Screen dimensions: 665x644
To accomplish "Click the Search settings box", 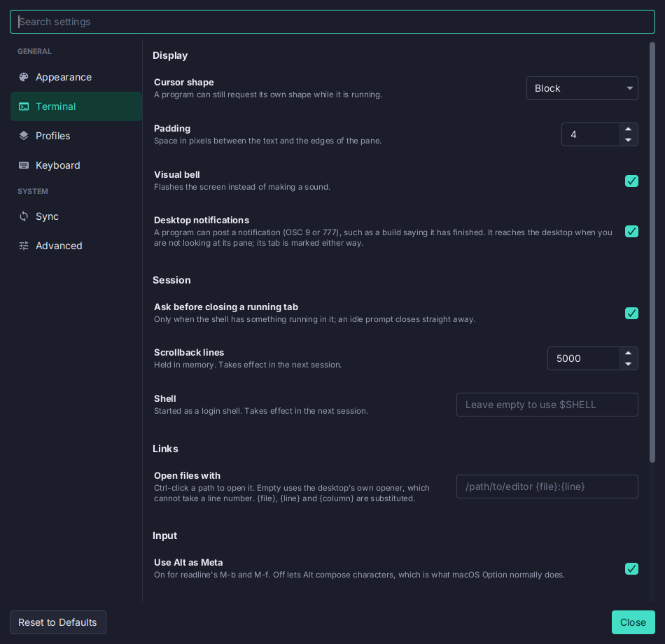I will (x=332, y=22).
